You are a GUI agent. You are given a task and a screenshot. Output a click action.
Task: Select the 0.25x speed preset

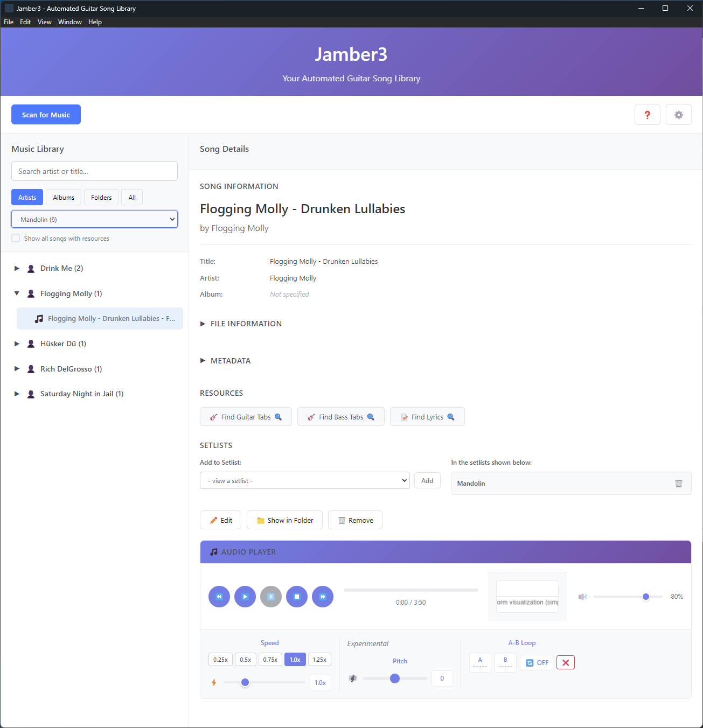(x=220, y=660)
